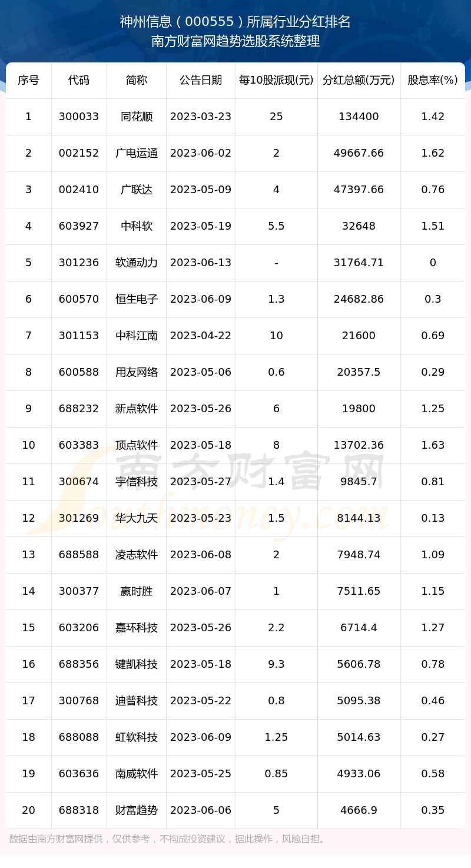471x868 pixels.
Task: Click the 序号 column header
Action: (28, 80)
